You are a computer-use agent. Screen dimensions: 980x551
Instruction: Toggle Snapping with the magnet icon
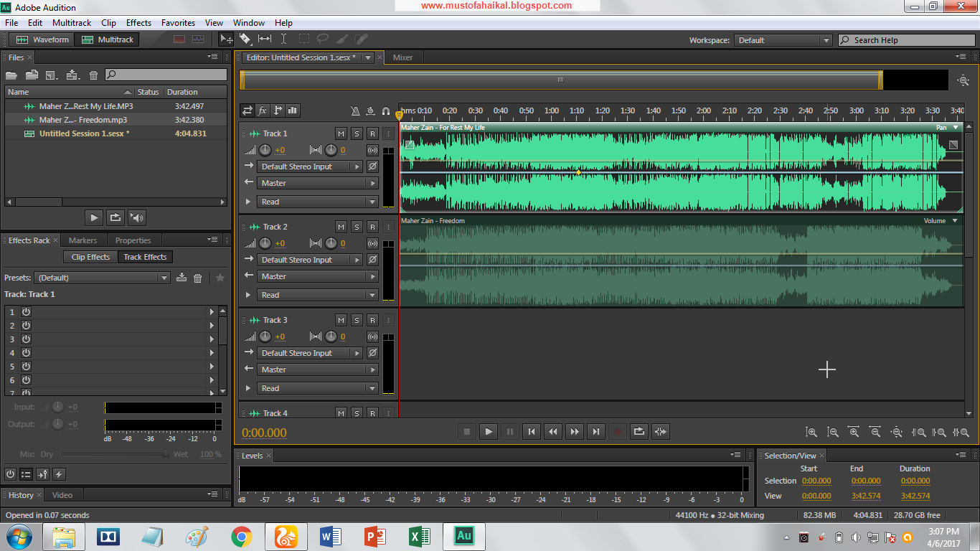[x=386, y=111]
